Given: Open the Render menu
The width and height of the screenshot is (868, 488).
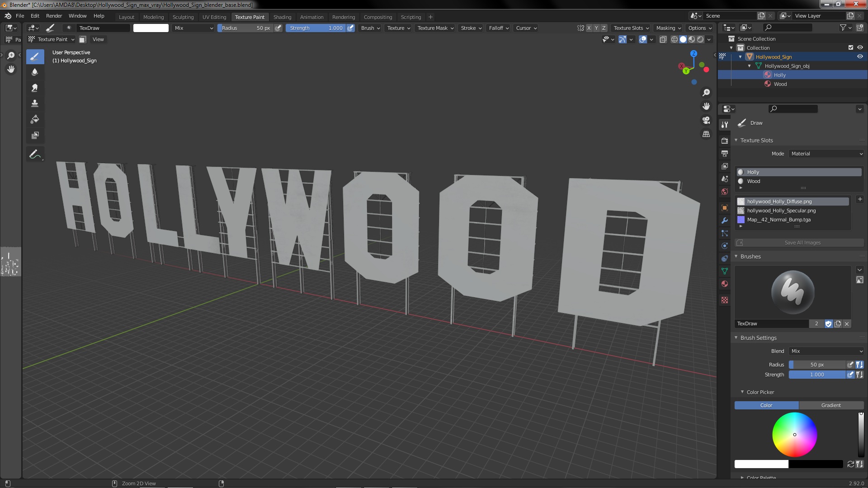Looking at the screenshot, I should pos(54,16).
